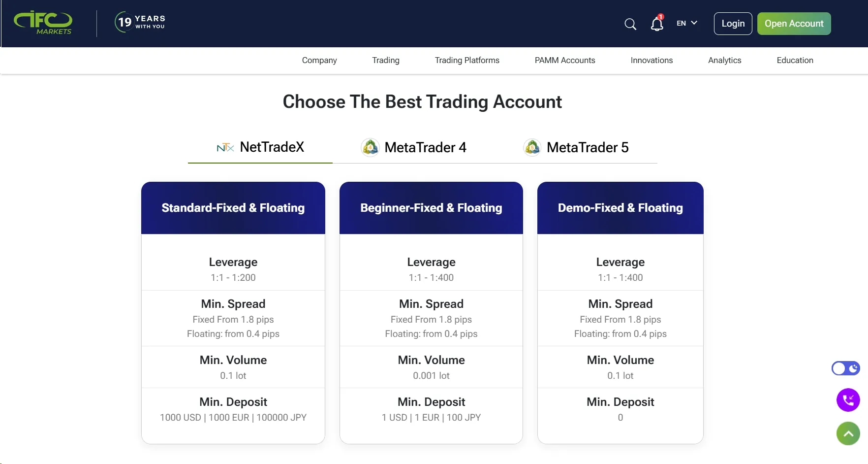868x464 pixels.
Task: Click the Standard leverage value 1:1 - 1:200
Action: click(233, 277)
